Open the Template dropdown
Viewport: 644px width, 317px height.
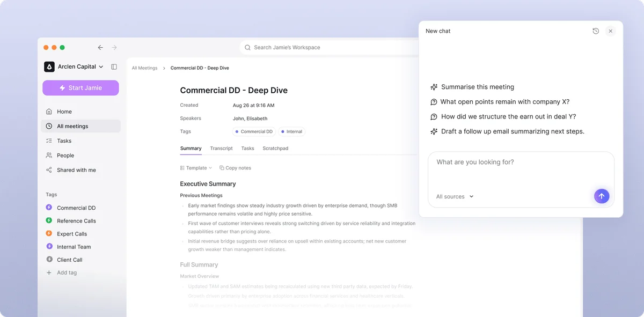coord(195,167)
